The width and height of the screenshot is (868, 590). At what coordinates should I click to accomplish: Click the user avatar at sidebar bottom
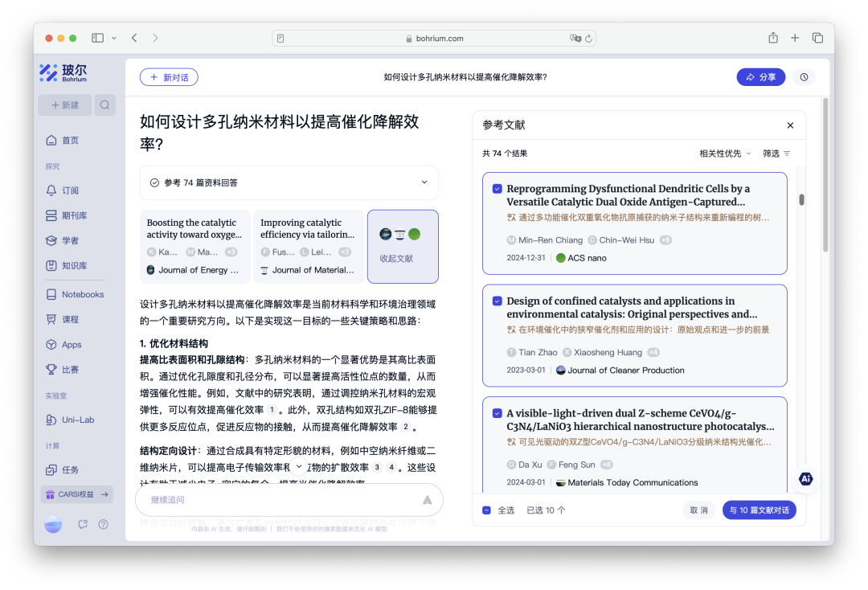[x=53, y=524]
